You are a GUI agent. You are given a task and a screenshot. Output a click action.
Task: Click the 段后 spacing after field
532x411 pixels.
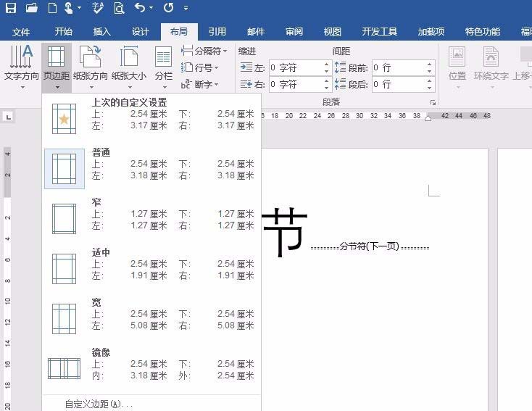[399, 84]
